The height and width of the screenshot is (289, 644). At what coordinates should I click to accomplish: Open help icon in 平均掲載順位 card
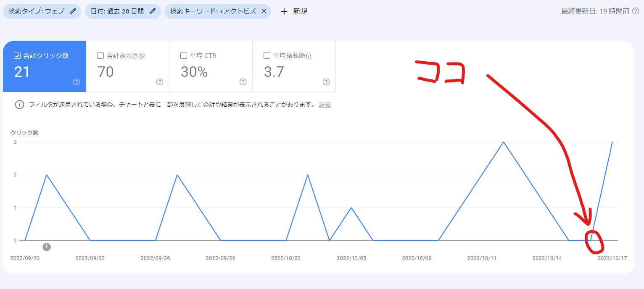[326, 82]
